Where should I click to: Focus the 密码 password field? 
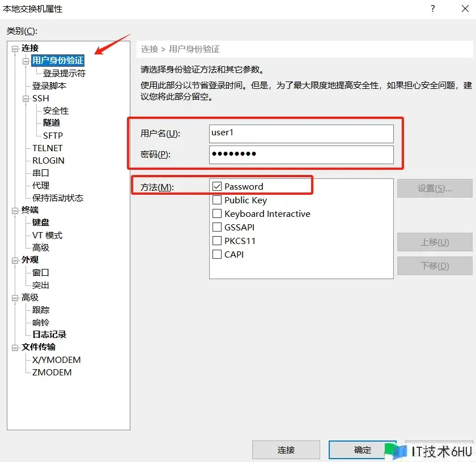(301, 154)
